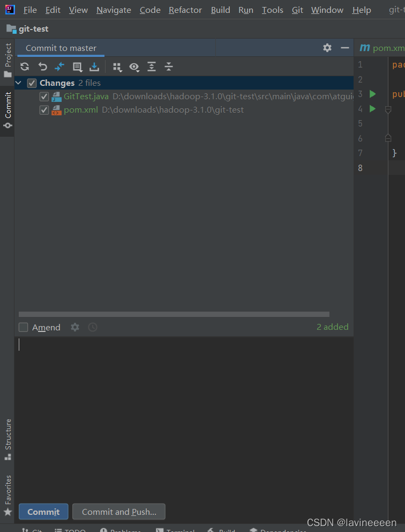This screenshot has width=405, height=532.
Task: Click git-test in the navigation bar
Action: tap(34, 29)
